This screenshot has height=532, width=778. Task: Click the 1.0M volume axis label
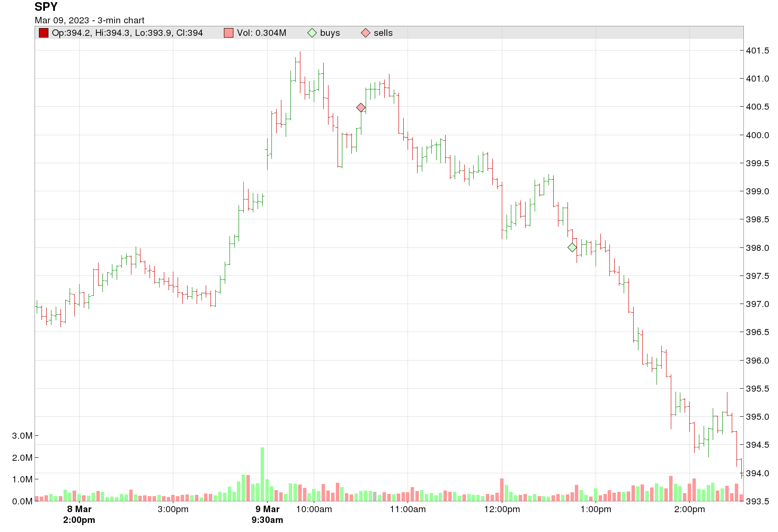pos(22,479)
